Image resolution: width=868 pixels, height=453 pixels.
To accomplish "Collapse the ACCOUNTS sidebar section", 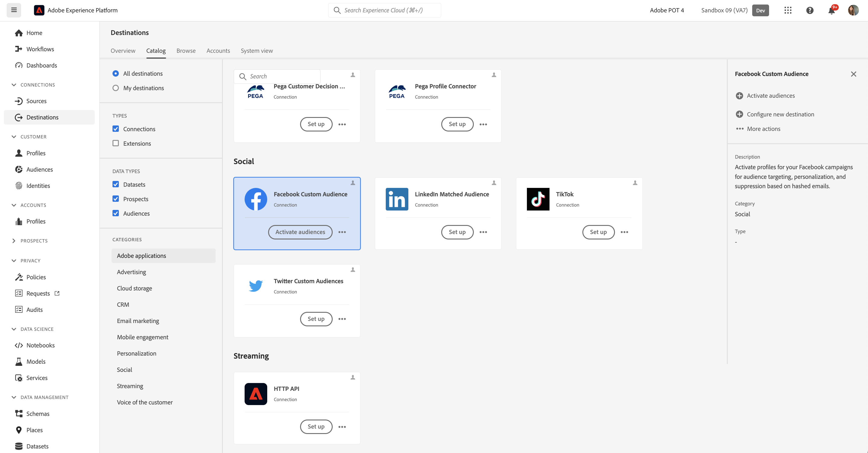I will tap(14, 205).
